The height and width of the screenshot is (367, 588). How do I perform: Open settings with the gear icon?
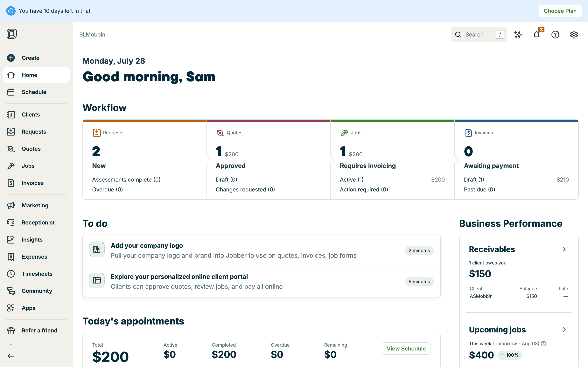tap(574, 35)
